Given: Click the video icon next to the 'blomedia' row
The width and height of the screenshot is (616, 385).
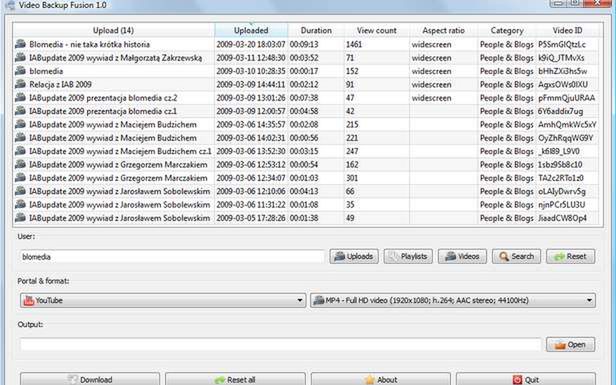Looking at the screenshot, I should pyautogui.click(x=20, y=71).
